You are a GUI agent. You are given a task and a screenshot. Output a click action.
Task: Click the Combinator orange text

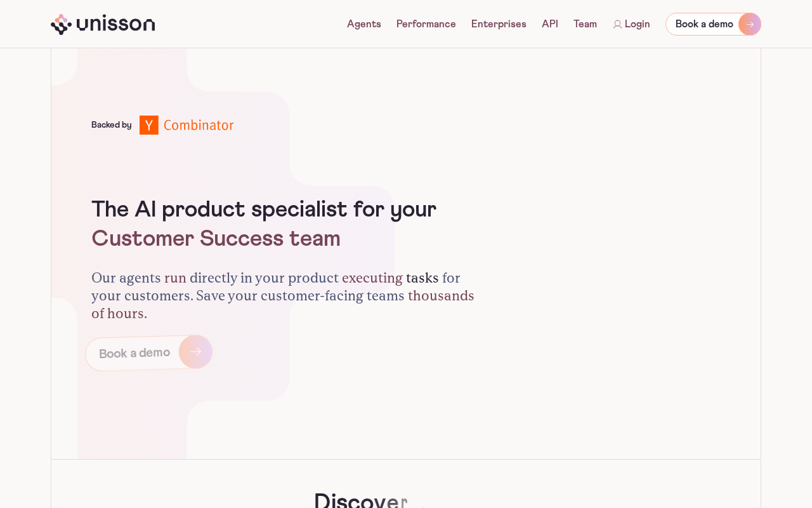coord(199,125)
